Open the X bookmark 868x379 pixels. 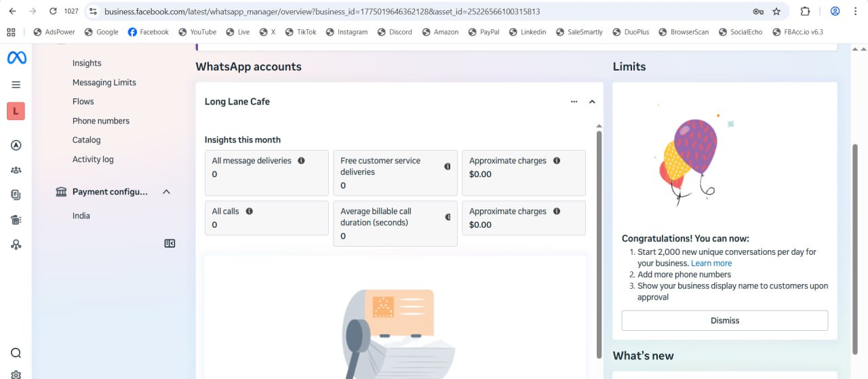[268, 32]
